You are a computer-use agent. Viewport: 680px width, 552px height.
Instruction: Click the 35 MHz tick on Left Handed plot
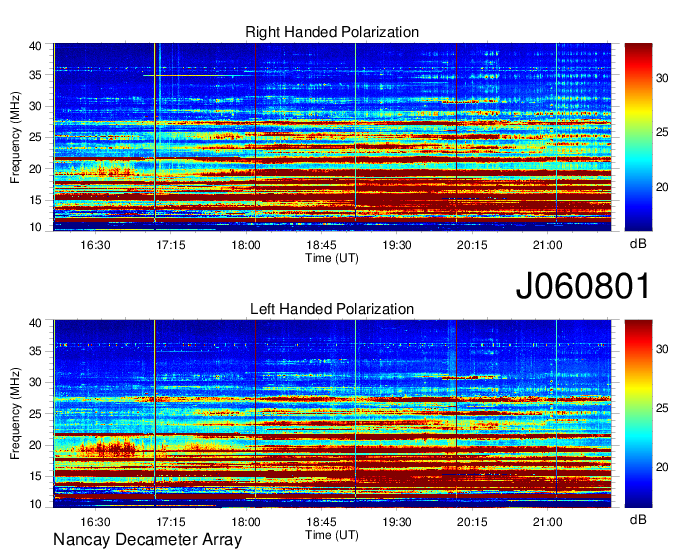(35, 351)
